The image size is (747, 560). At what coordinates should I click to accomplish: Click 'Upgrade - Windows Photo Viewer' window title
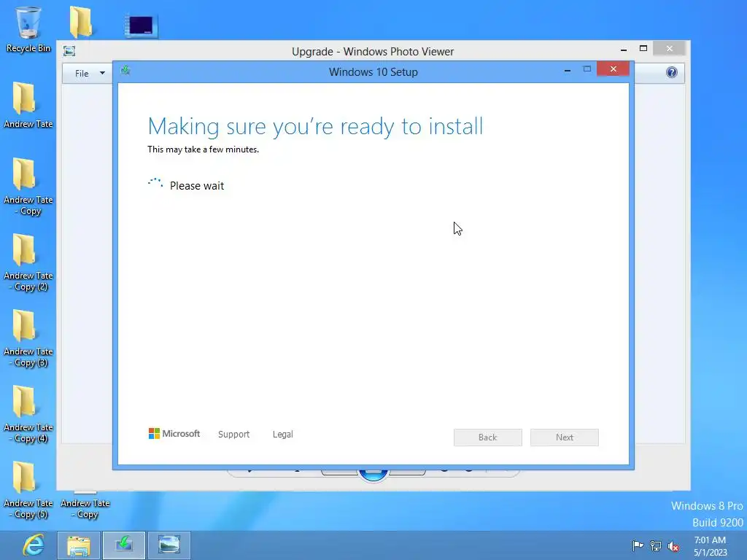[x=373, y=52]
